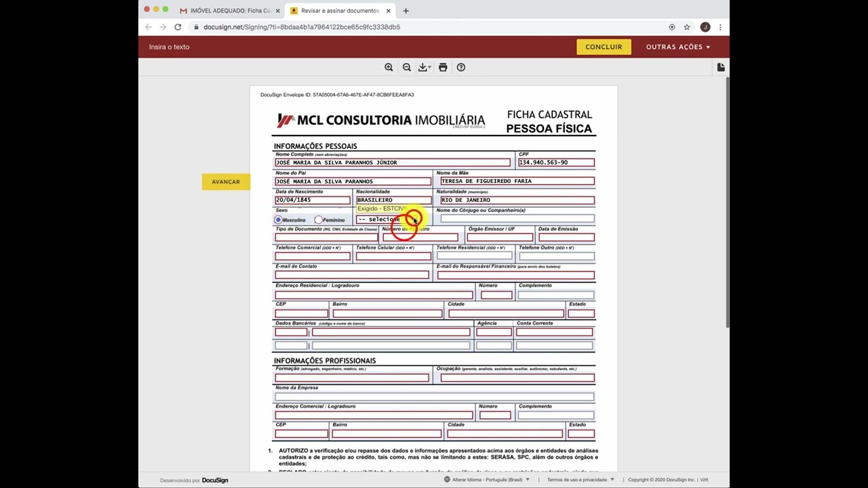
Task: Close the Revisar e assinar documentos tab
Action: tap(389, 11)
